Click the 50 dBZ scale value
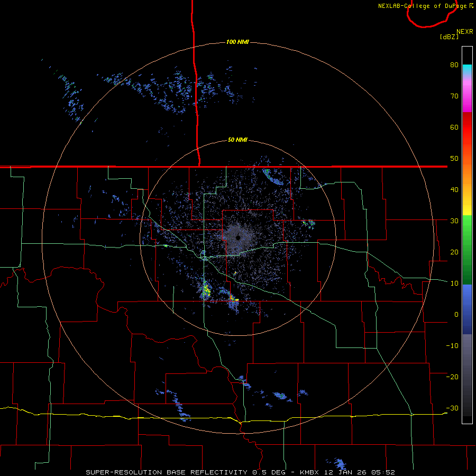This screenshot has height=476, width=476. [x=454, y=159]
